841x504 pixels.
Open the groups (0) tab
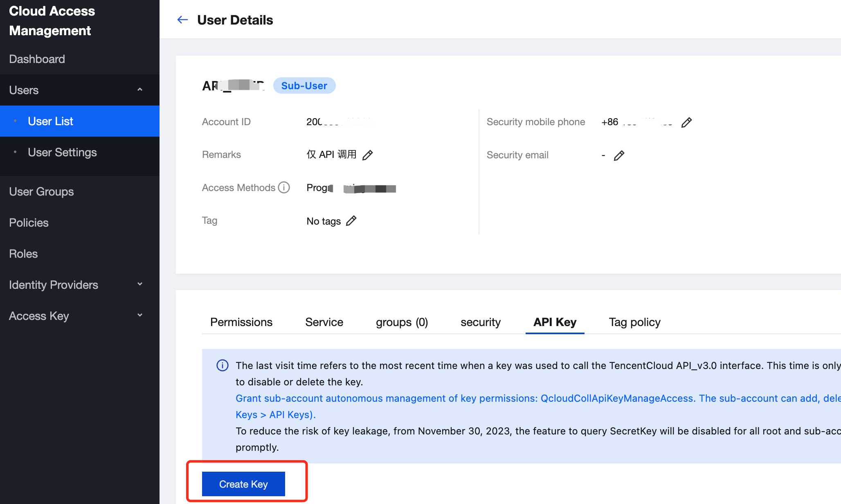point(402,322)
